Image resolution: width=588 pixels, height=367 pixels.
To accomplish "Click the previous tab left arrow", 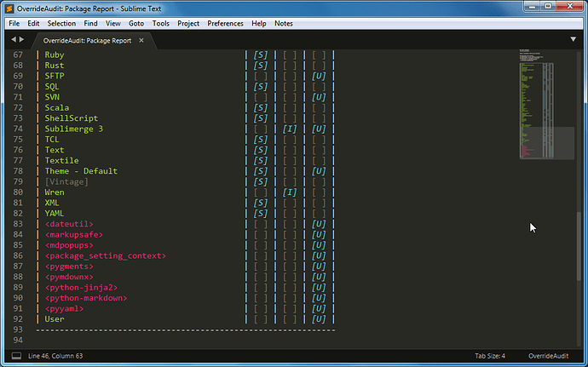I will pos(13,40).
